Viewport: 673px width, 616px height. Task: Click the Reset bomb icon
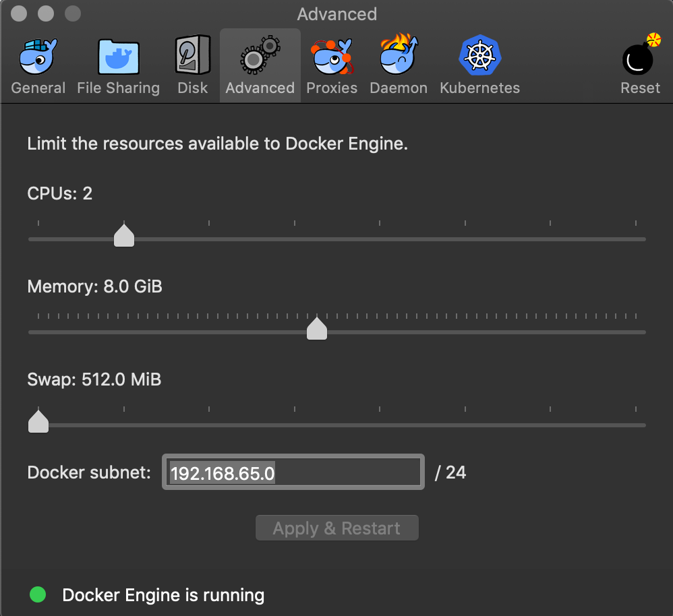click(x=641, y=54)
